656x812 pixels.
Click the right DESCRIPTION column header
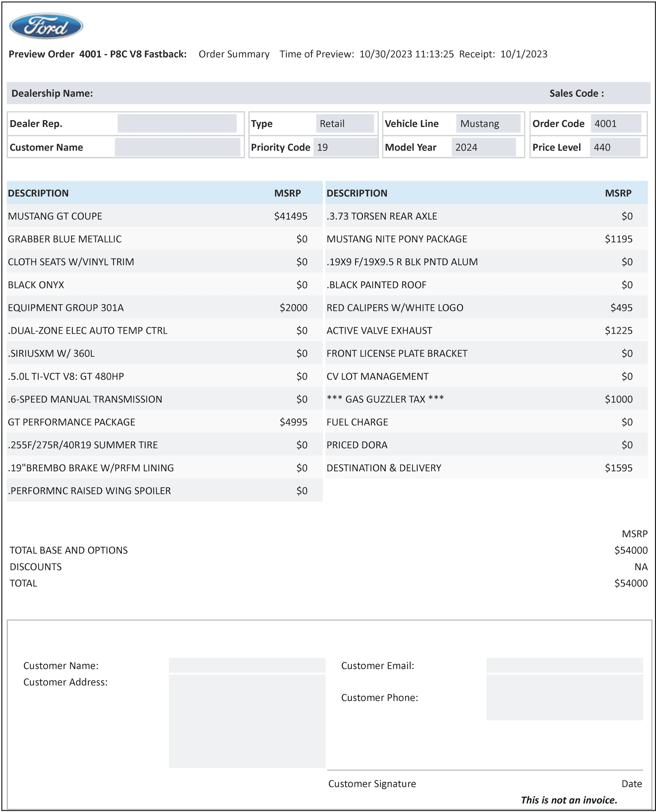pyautogui.click(x=357, y=193)
